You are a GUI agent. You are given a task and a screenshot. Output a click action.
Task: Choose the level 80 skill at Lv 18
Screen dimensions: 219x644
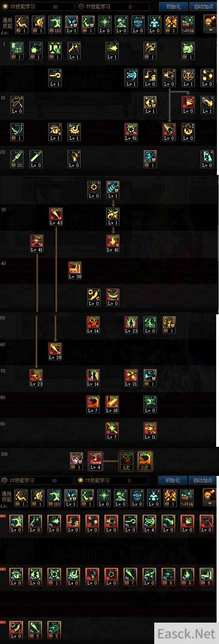pyautogui.click(x=112, y=404)
